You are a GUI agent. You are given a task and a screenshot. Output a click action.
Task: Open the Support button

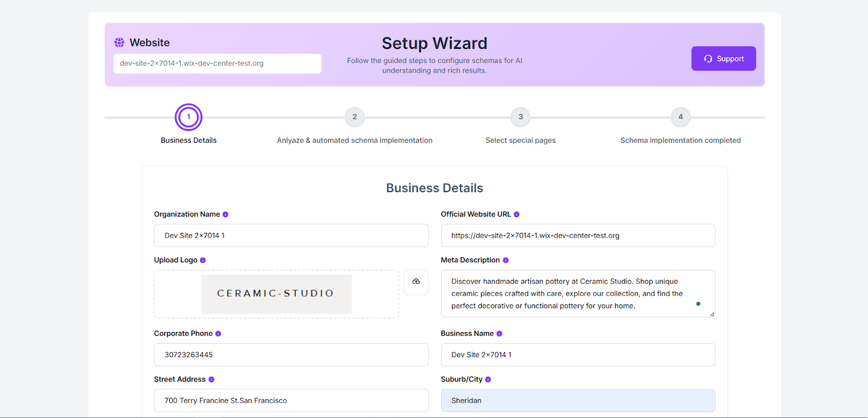tap(723, 59)
